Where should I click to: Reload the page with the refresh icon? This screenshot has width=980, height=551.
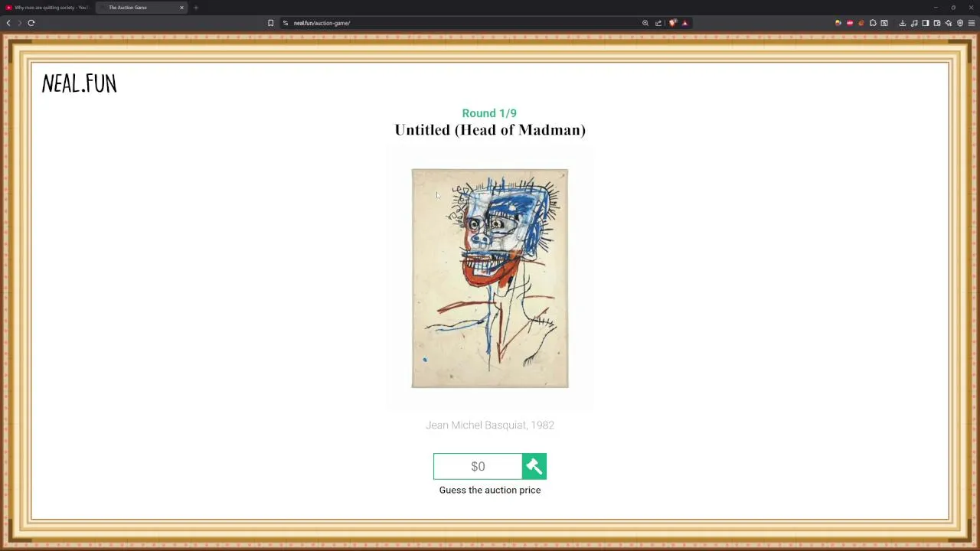tap(31, 23)
